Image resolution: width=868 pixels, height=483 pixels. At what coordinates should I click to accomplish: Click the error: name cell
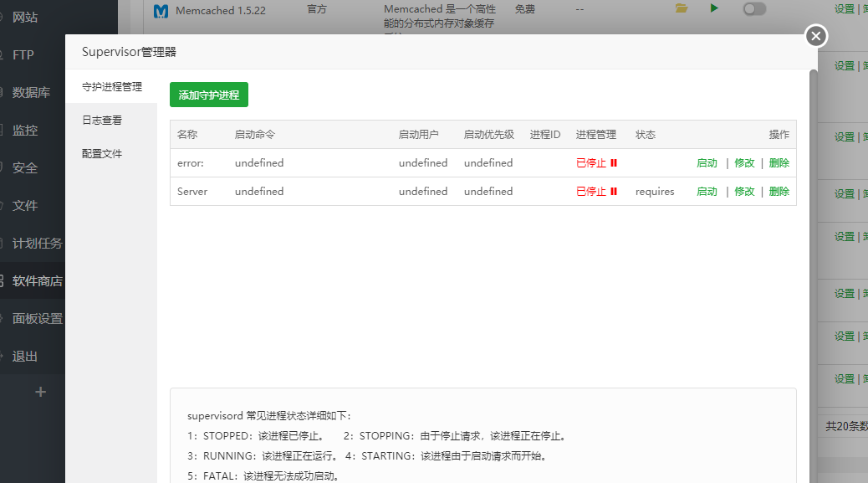(191, 163)
